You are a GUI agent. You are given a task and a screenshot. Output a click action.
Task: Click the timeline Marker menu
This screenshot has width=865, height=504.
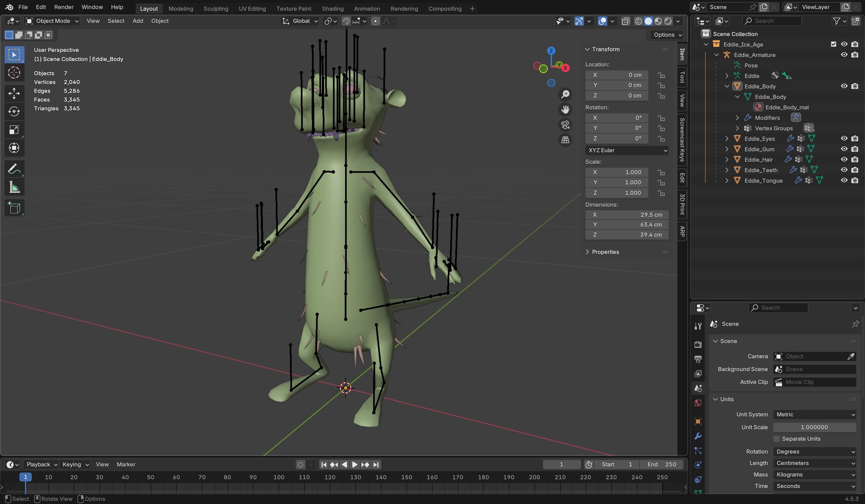126,464
